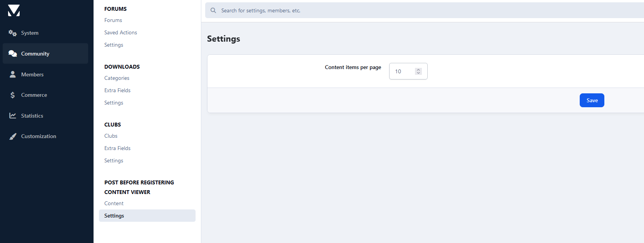Screen dimensions: 644x243
Task: Save the settings
Action: (x=592, y=100)
